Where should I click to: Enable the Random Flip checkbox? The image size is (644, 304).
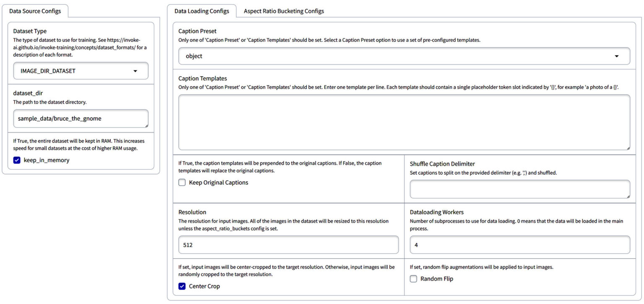[413, 279]
